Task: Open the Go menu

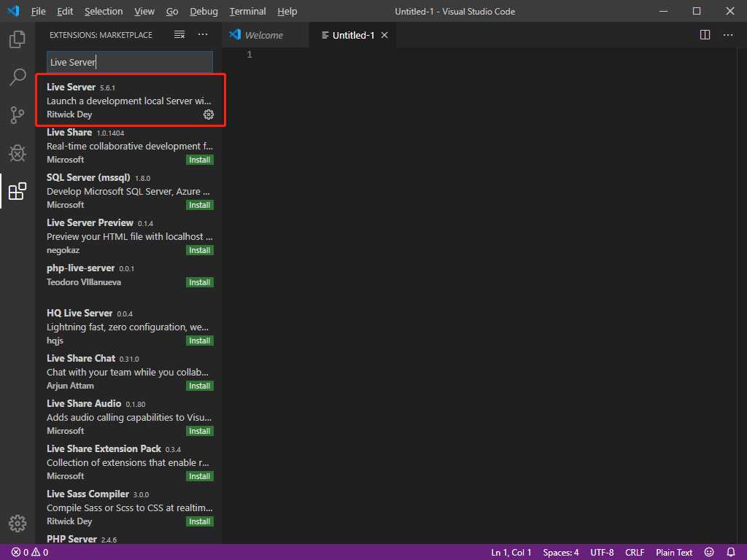Action: point(172,12)
